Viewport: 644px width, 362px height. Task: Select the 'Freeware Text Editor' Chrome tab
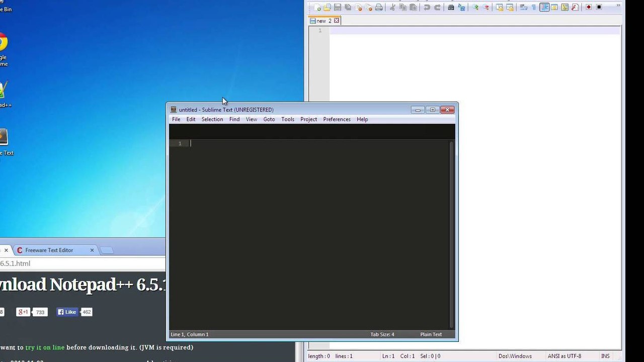[x=54, y=250]
